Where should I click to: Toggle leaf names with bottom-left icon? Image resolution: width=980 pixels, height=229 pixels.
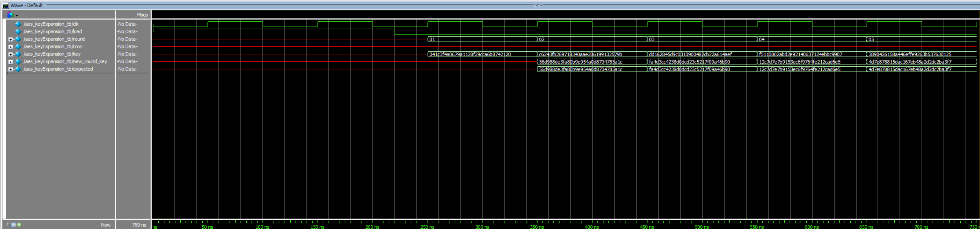tap(9, 225)
